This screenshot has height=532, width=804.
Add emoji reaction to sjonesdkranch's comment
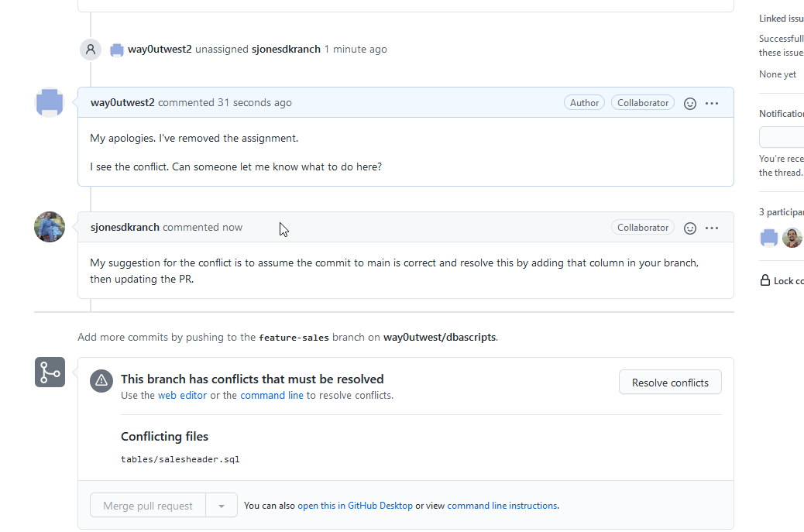click(690, 228)
